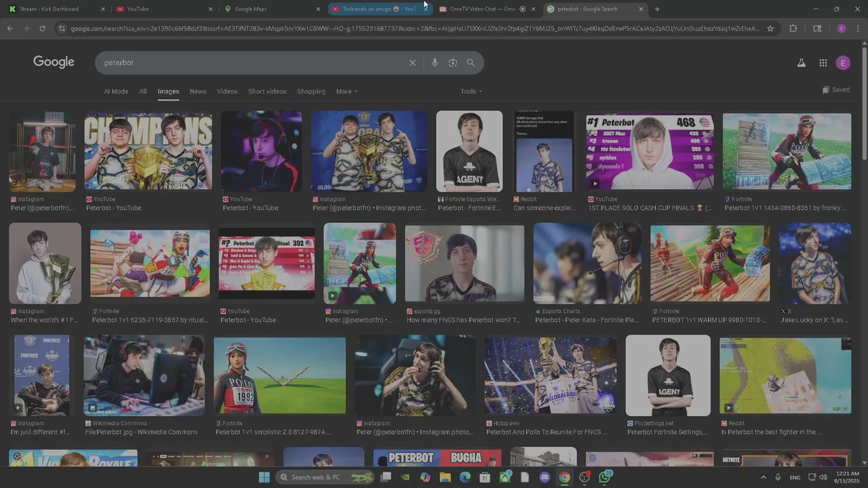Open 'Peterbot - Peter Kata' Esports Charts link
Image resolution: width=868 pixels, height=488 pixels.
tap(587, 320)
